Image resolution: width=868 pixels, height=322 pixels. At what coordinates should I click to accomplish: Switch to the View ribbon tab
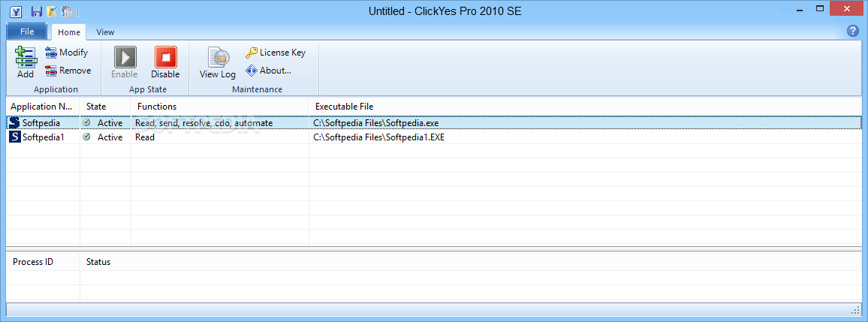(x=105, y=32)
